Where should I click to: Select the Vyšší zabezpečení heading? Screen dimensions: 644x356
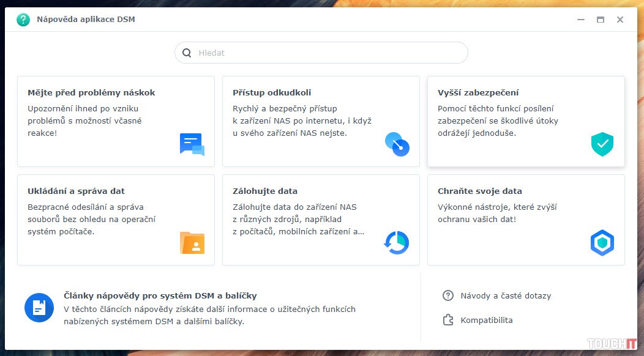(x=478, y=93)
